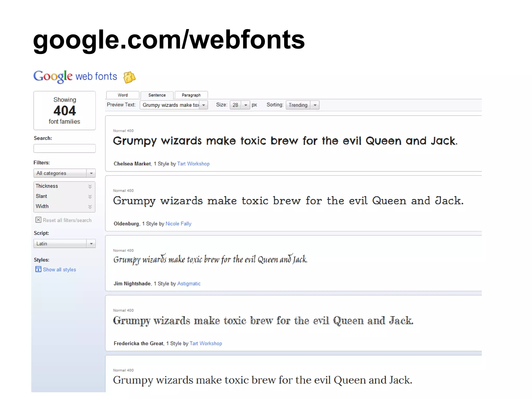Click Reset all filters/search link

(x=67, y=220)
